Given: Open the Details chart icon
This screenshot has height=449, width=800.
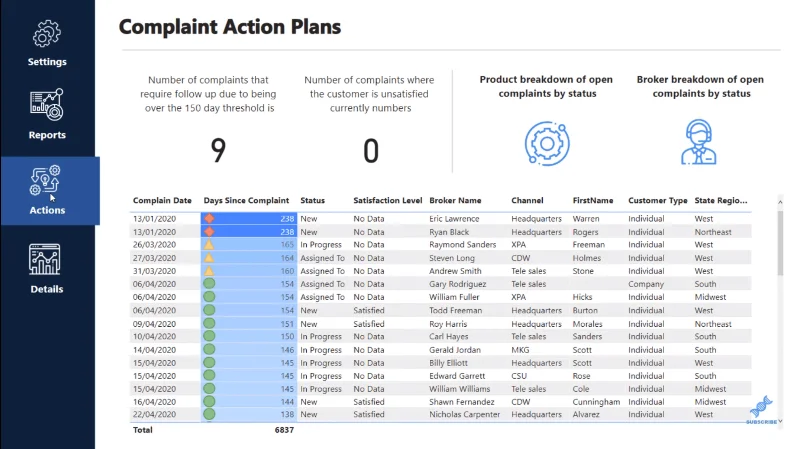Looking at the screenshot, I should 44,260.
